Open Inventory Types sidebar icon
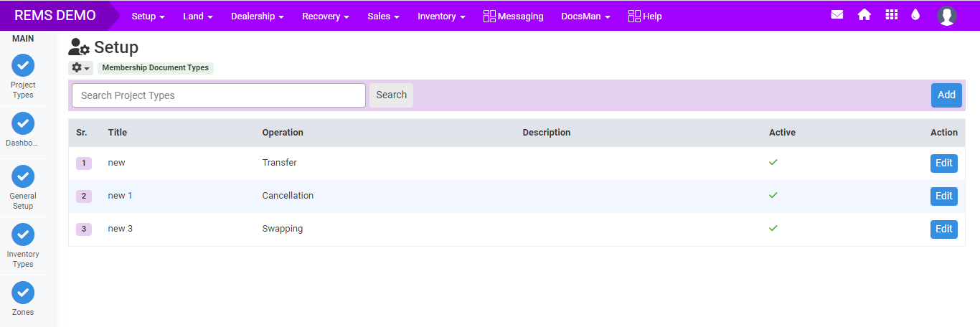The height and width of the screenshot is (327, 980). coord(23,234)
